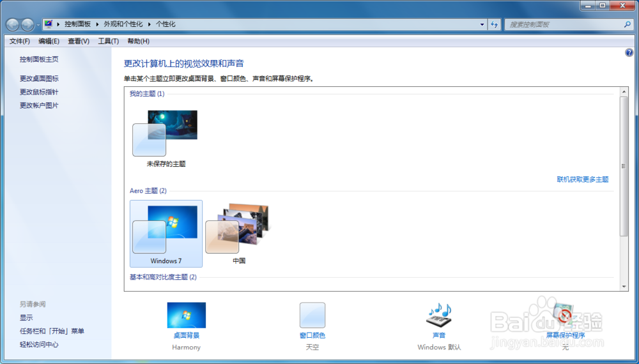Image resolution: width=639 pixels, height=364 pixels.
Task: Click the 桌面背景 text link
Action: click(186, 335)
